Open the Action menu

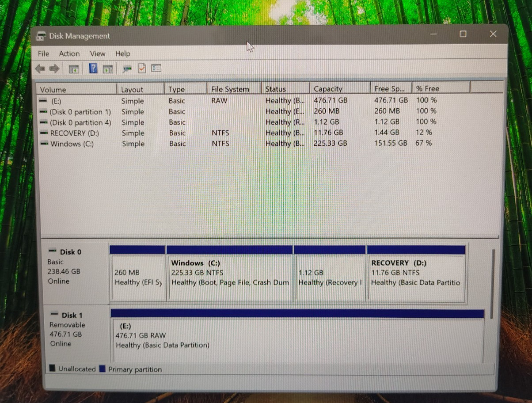[x=69, y=53]
